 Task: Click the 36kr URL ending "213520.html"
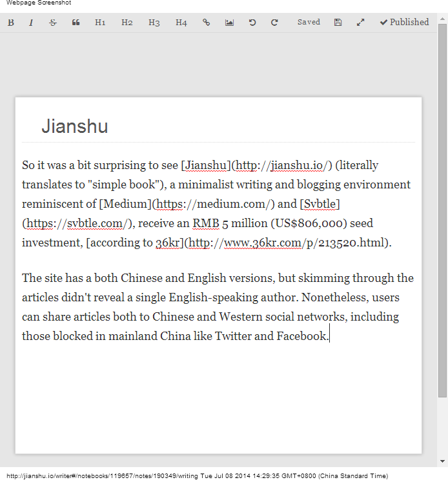(x=287, y=243)
